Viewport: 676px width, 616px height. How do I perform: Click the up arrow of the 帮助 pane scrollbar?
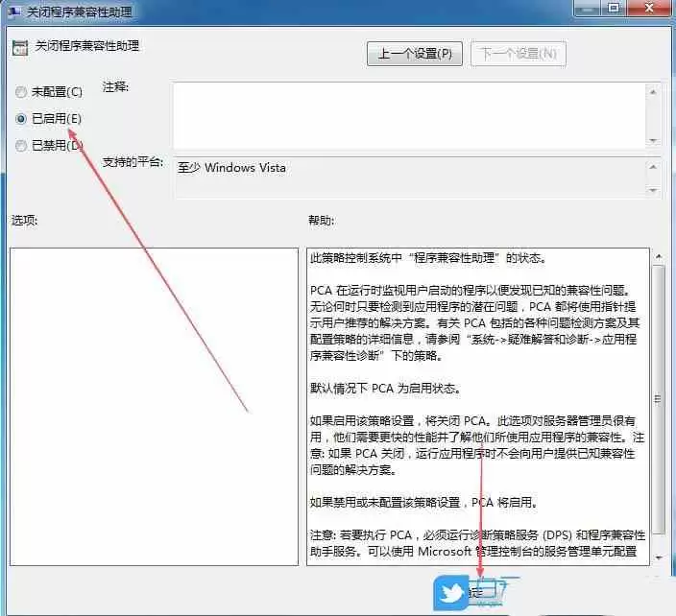[x=659, y=257]
